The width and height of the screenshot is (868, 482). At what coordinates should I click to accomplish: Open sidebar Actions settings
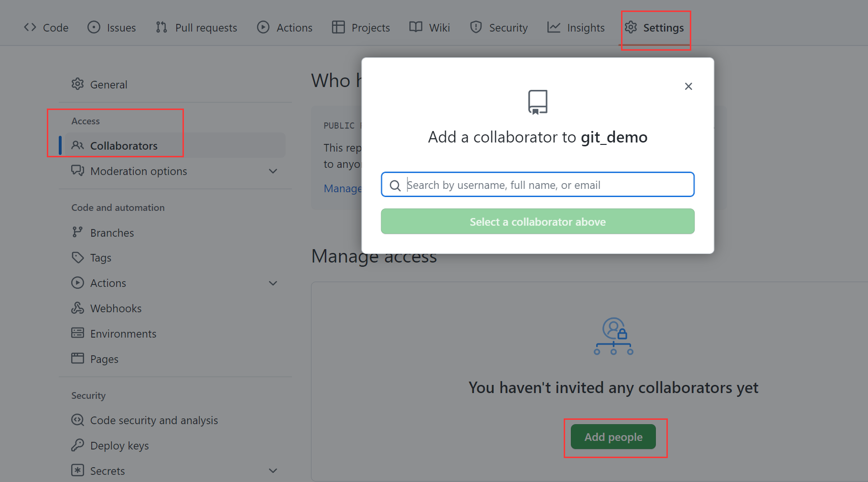click(176, 283)
